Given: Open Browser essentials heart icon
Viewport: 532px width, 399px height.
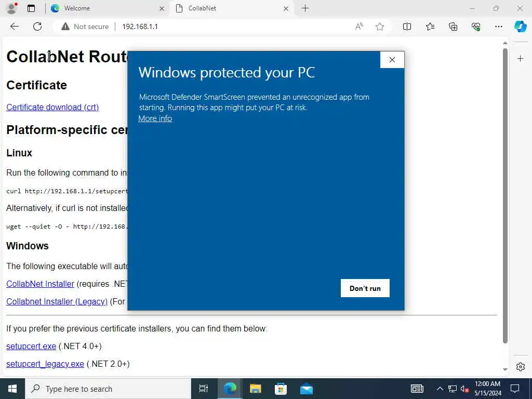Looking at the screenshot, I should tap(476, 26).
